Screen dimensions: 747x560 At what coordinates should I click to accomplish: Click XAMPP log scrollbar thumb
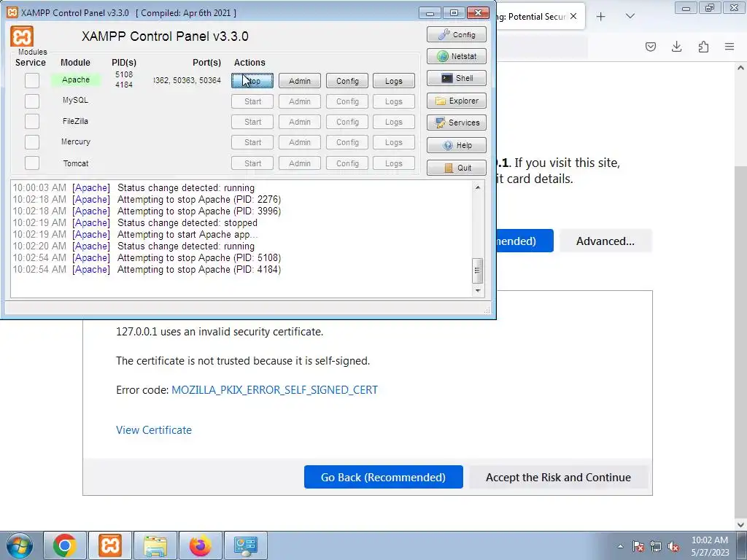(x=478, y=271)
